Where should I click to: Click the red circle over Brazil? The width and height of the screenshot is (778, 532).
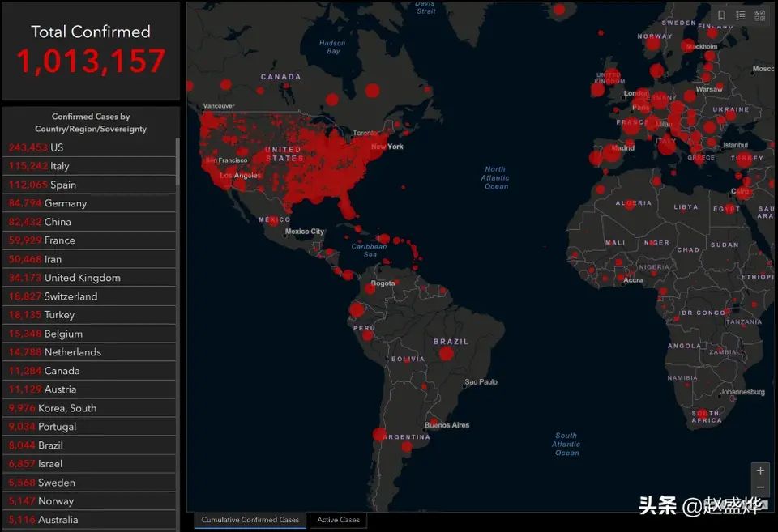pos(447,353)
